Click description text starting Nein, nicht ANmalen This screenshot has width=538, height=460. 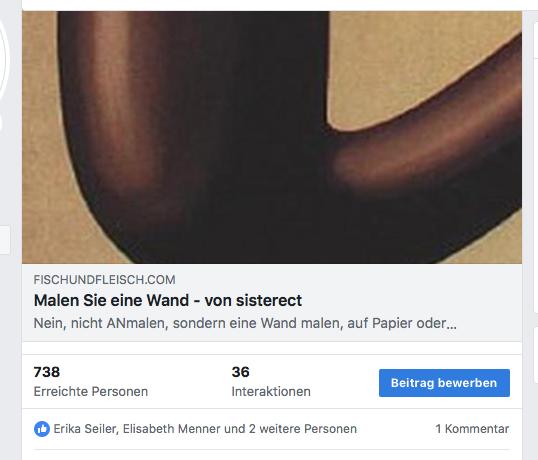coord(245,323)
